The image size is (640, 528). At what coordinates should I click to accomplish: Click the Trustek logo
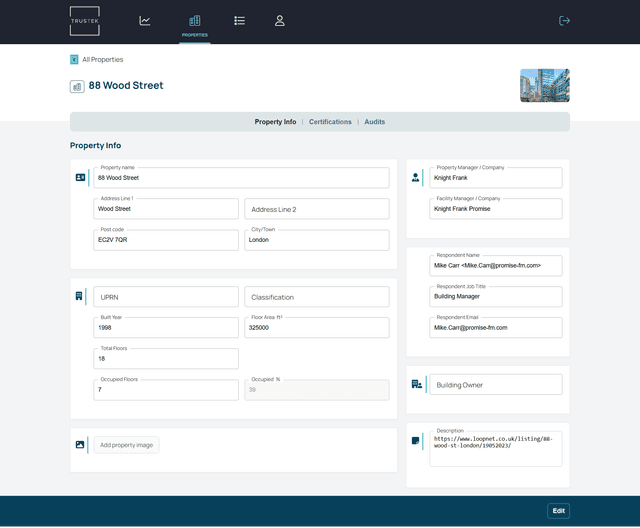click(84, 21)
